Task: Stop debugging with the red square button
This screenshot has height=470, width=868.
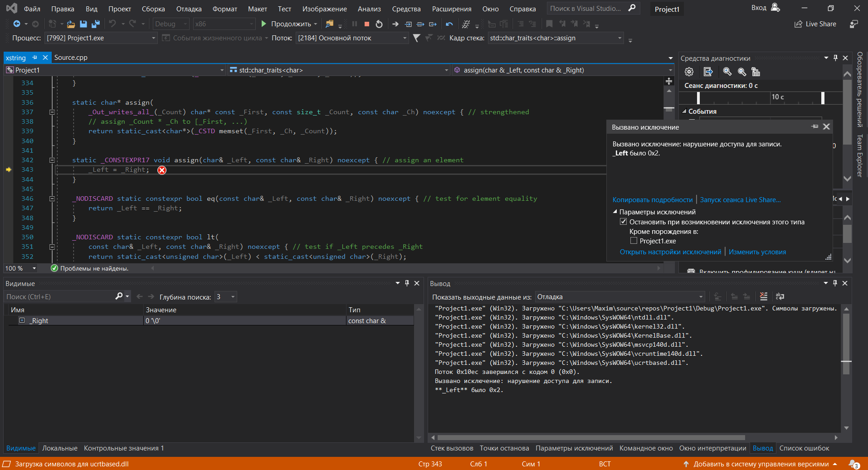Action: 366,24
